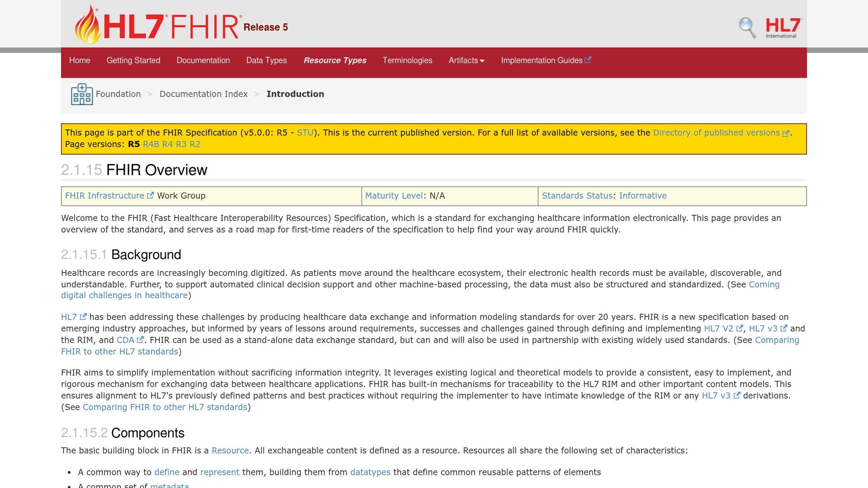Open the Documentation menu item
868x488 pixels.
[x=203, y=61]
